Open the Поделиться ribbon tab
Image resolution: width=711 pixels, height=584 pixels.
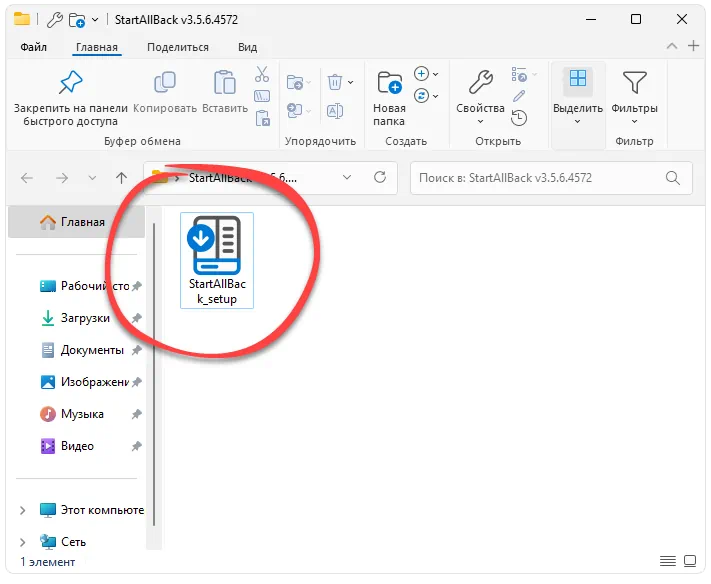click(178, 47)
